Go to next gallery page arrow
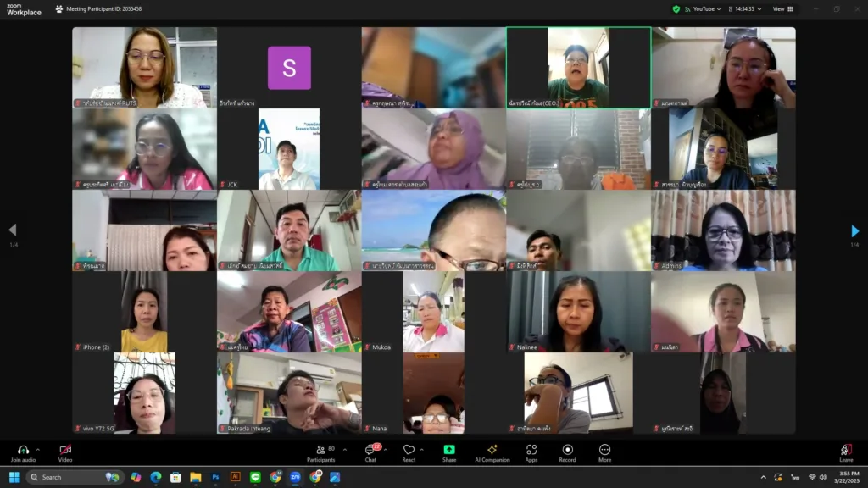 [x=854, y=230]
